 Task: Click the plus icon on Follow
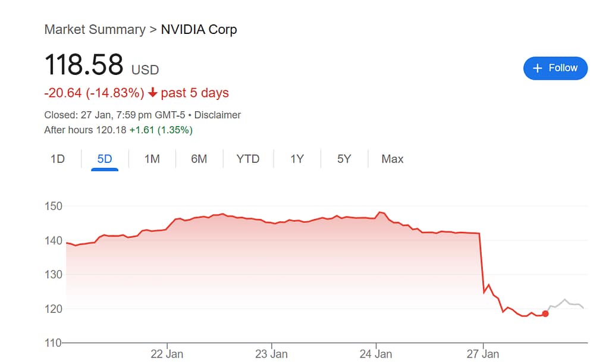click(538, 68)
